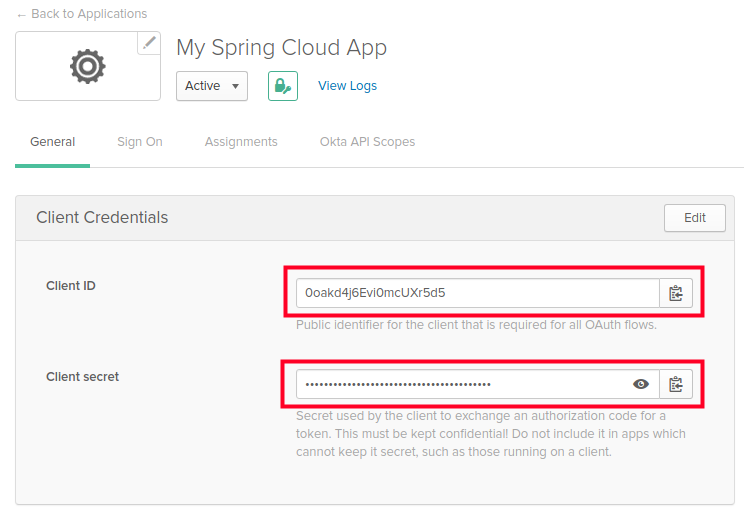
Task: Go to the Assignments tab
Action: click(x=241, y=142)
